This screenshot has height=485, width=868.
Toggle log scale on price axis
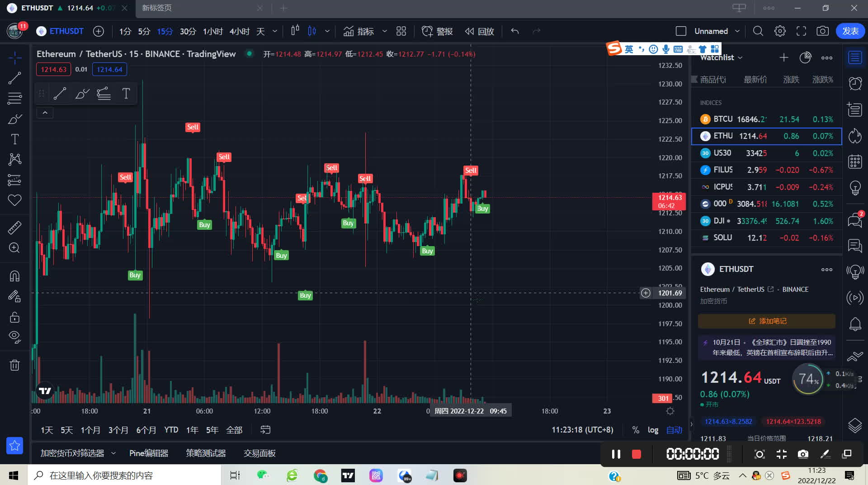(653, 430)
